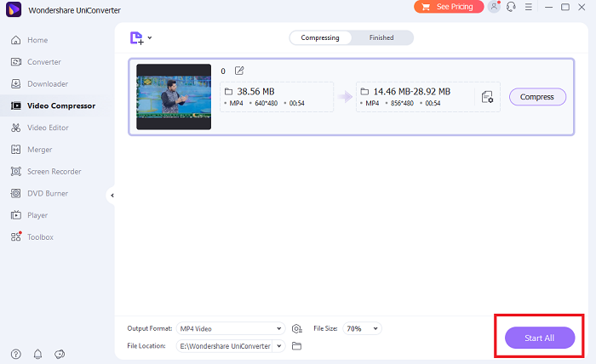
Task: Click the Wondershare UniConverter logo icon
Action: [x=14, y=9]
